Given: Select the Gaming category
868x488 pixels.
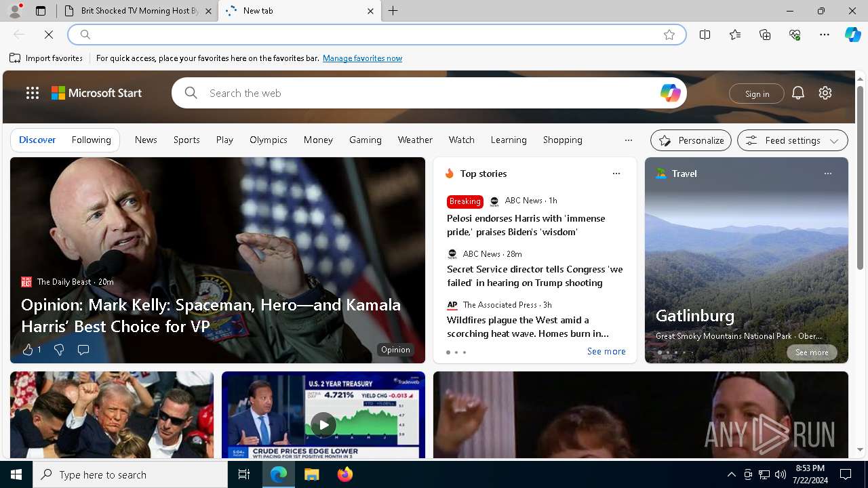Looking at the screenshot, I should [366, 140].
